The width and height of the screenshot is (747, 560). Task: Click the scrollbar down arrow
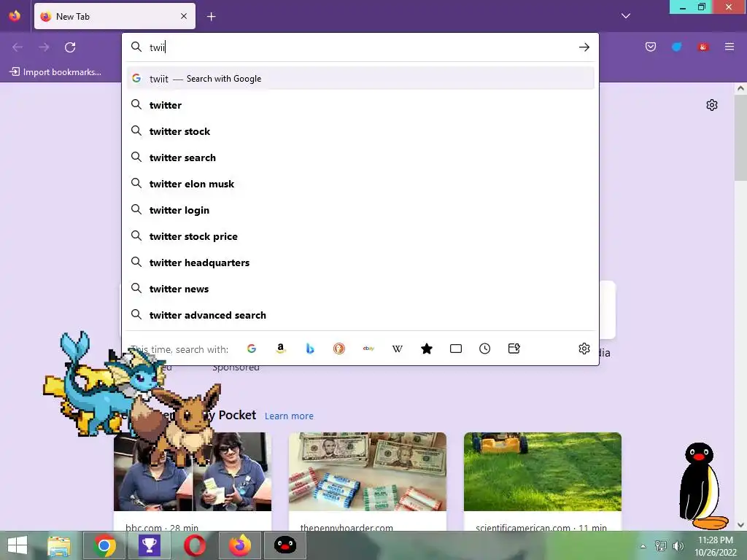coord(740,525)
